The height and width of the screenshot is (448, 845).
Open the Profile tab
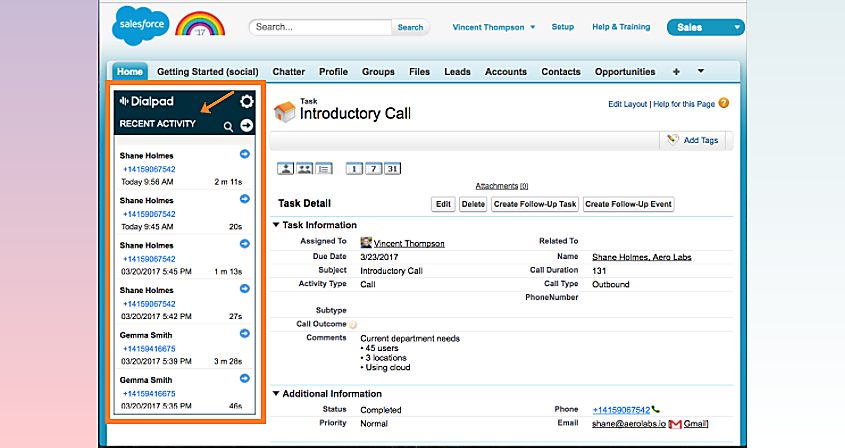point(333,72)
